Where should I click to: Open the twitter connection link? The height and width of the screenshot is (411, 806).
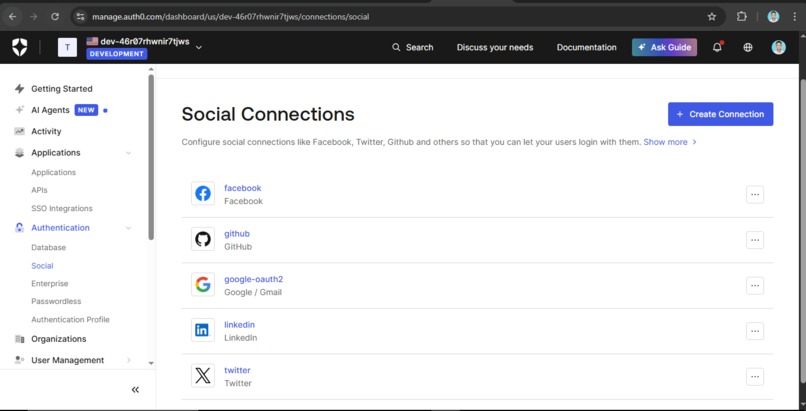click(237, 370)
